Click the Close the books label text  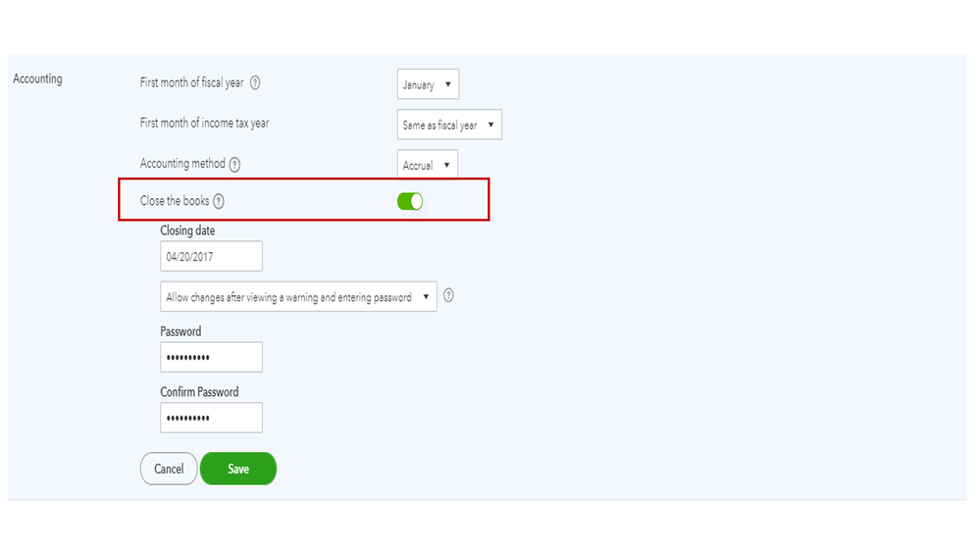175,201
